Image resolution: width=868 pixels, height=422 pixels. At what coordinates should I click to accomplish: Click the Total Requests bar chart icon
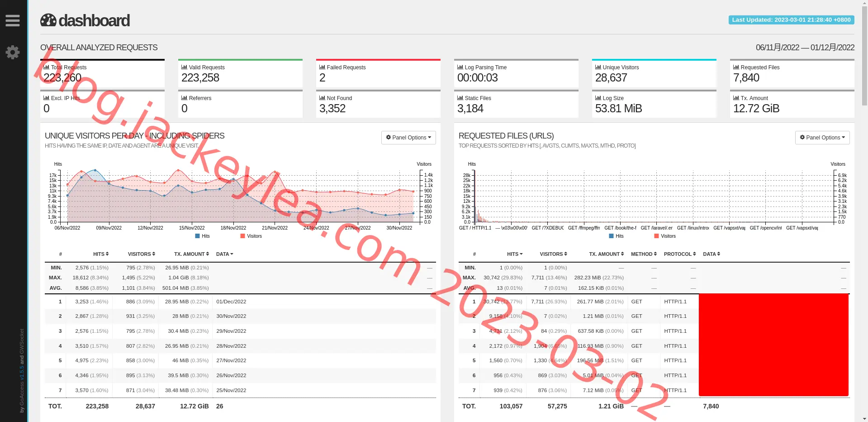pos(46,67)
